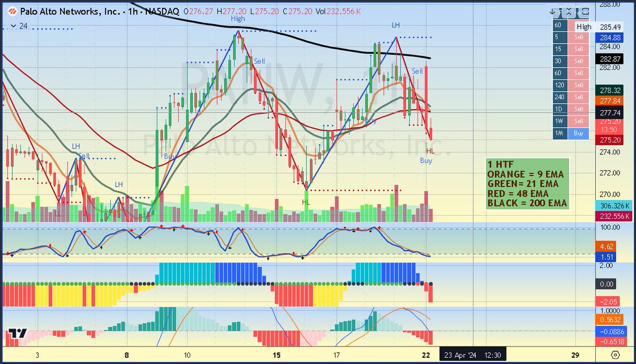Open chart settings via the hexagon gear icon
The height and width of the screenshot is (364, 636).
pyautogui.click(x=615, y=354)
